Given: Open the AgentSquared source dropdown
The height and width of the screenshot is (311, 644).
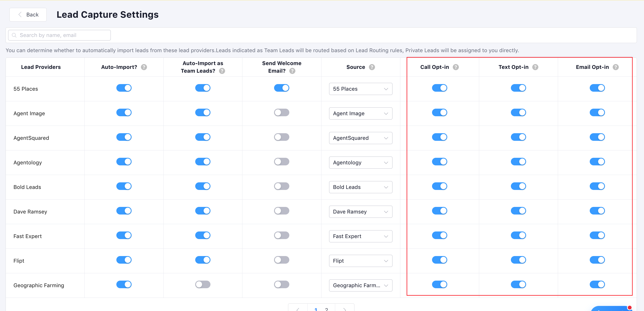Looking at the screenshot, I should (361, 138).
